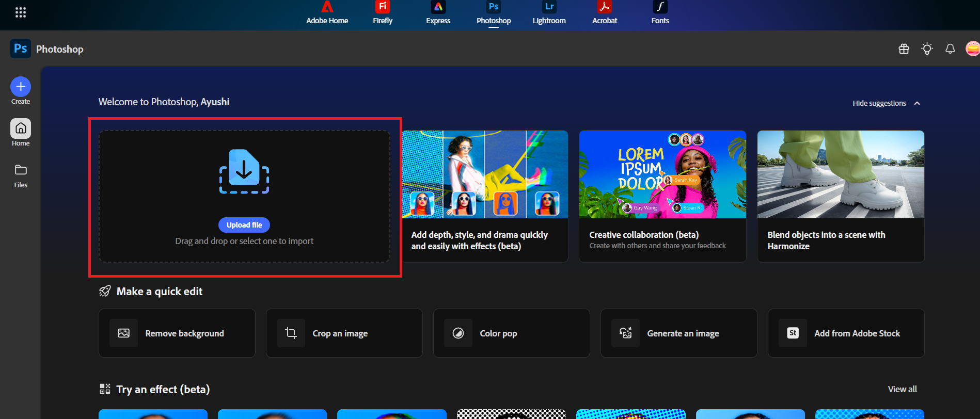Open Acrobat from the top bar
Screen dimensions: 980x419
[605, 13]
